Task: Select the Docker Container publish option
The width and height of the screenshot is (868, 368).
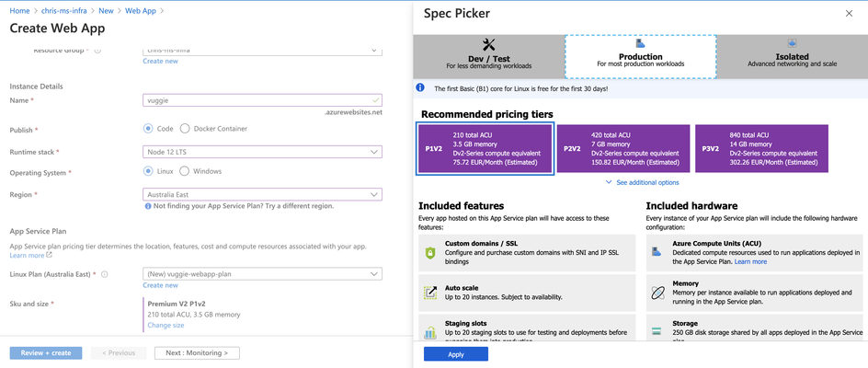Action: (x=185, y=129)
